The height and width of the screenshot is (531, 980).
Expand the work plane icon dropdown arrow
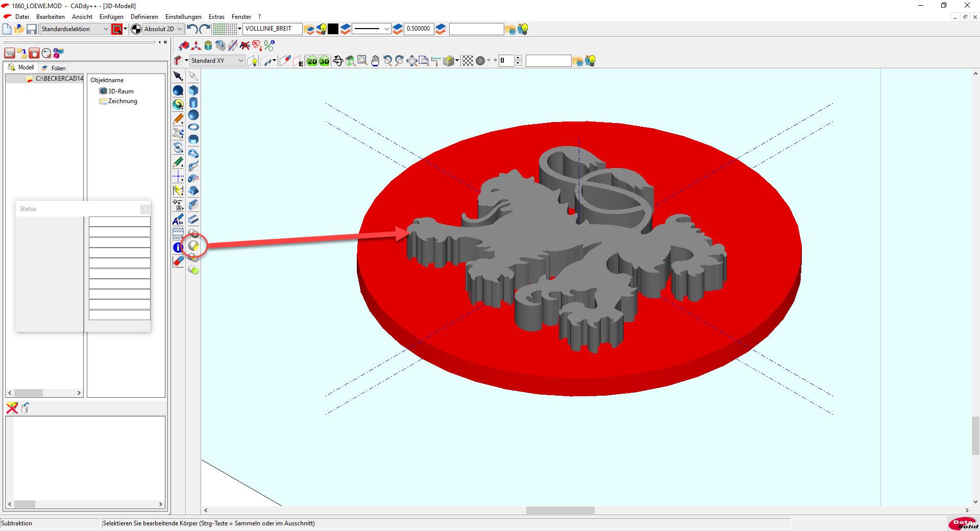[x=186, y=61]
